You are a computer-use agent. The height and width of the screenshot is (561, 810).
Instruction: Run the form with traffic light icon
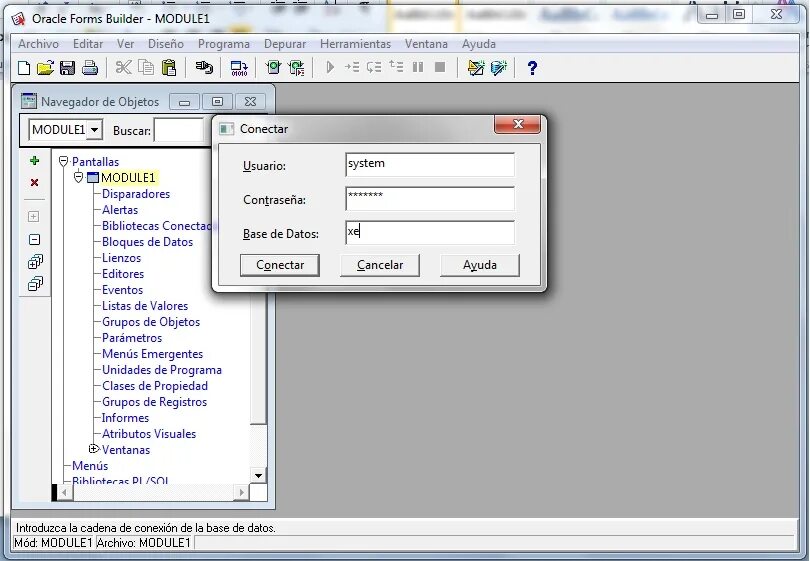[x=273, y=68]
